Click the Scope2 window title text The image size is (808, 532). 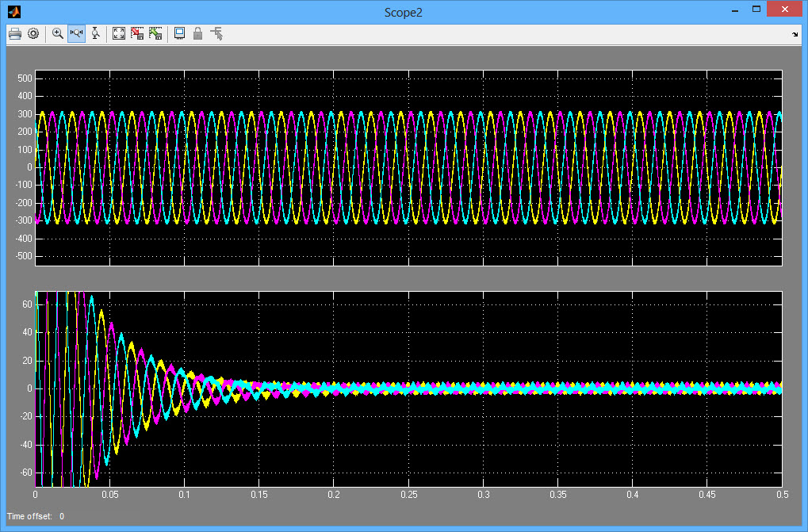point(404,13)
